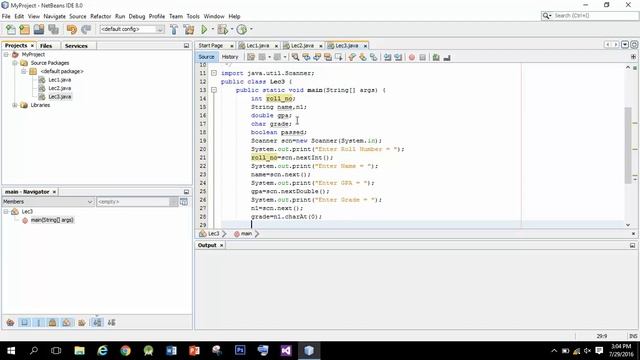Toggle Rectangular Selection in editor toolbar
This screenshot has height=360, width=640.
coord(338,57)
